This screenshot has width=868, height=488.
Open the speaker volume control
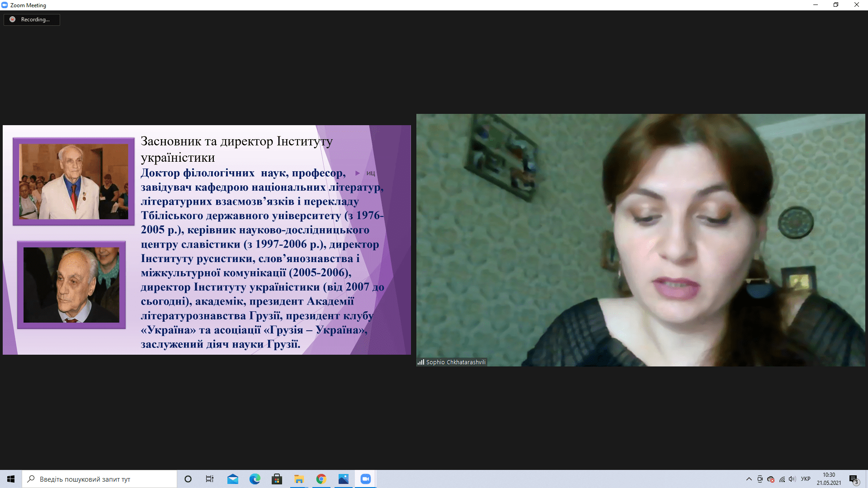tap(792, 479)
